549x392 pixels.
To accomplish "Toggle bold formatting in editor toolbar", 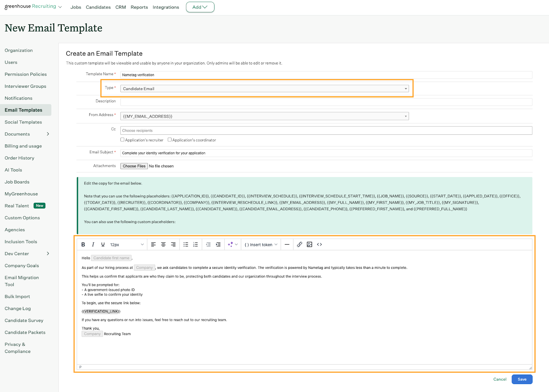I will pos(83,245).
